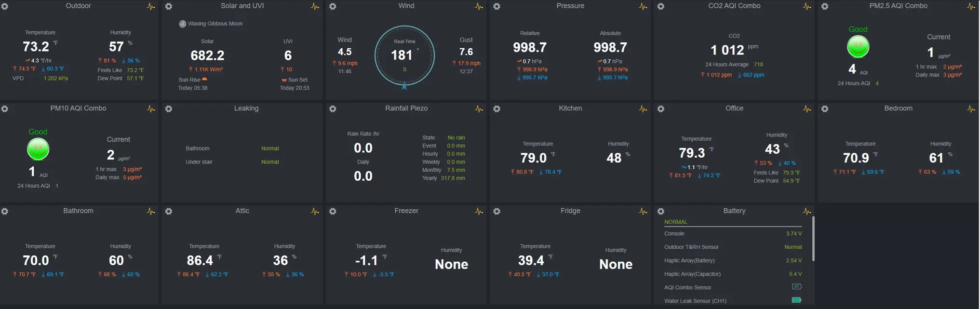View Wind card graph icon

coord(479,6)
